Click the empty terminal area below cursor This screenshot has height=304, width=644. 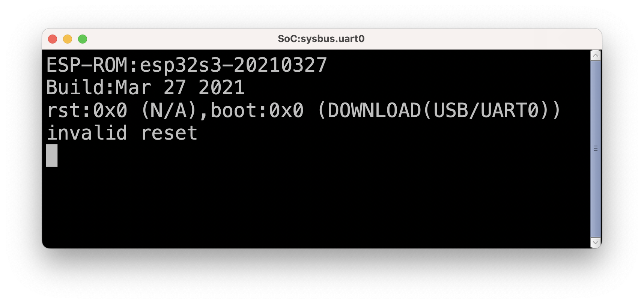[x=300, y=206]
